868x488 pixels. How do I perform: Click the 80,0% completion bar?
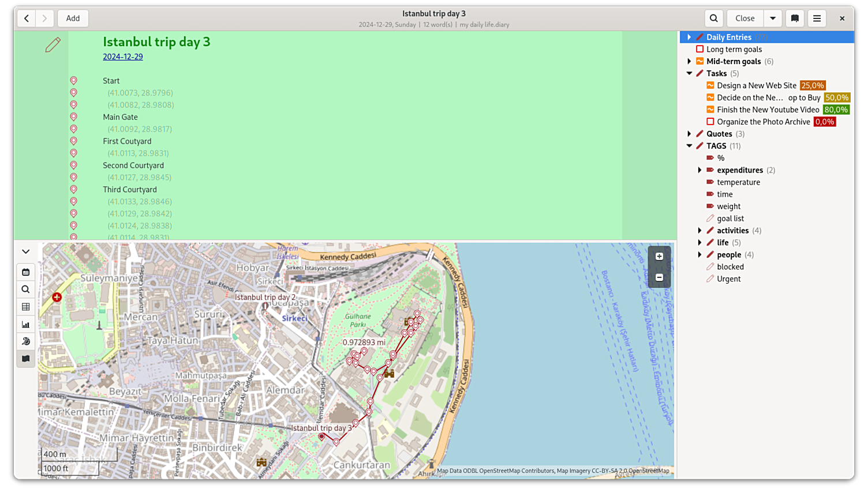point(836,110)
